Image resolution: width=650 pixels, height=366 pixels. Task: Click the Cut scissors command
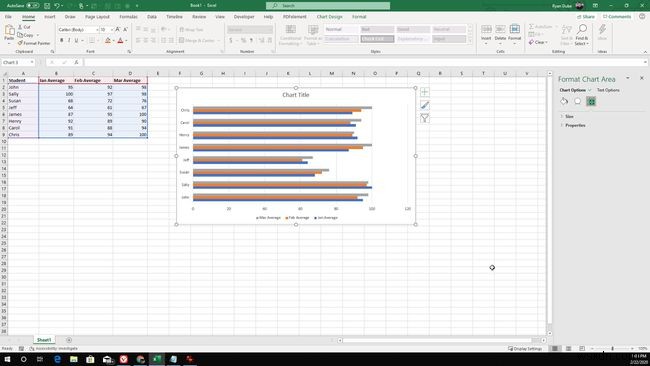coord(24,27)
